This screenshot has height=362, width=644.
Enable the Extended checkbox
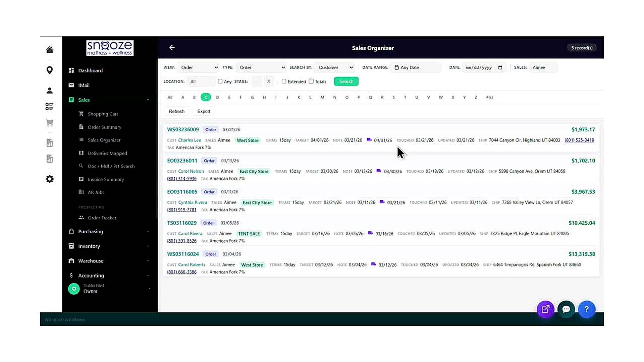(284, 81)
